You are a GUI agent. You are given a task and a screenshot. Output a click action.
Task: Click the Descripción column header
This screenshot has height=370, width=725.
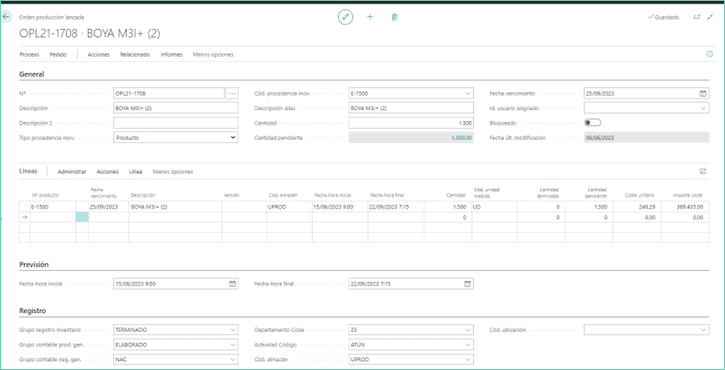[143, 195]
